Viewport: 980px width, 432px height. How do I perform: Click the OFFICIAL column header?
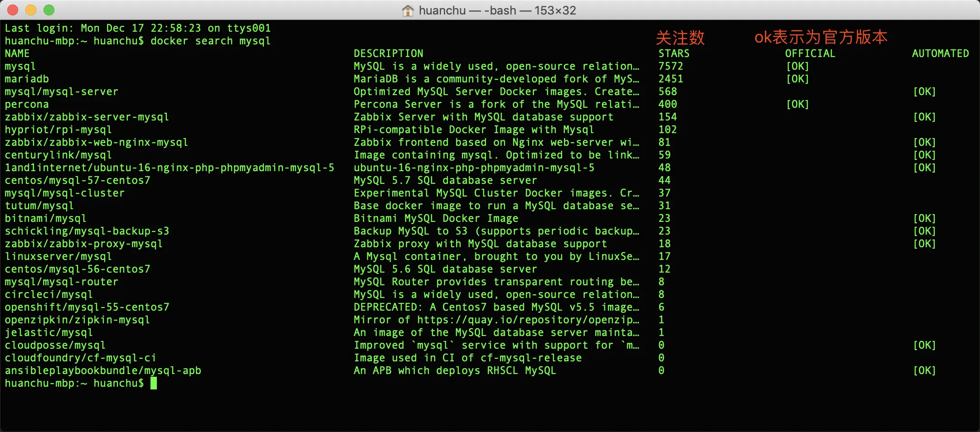pyautogui.click(x=810, y=53)
